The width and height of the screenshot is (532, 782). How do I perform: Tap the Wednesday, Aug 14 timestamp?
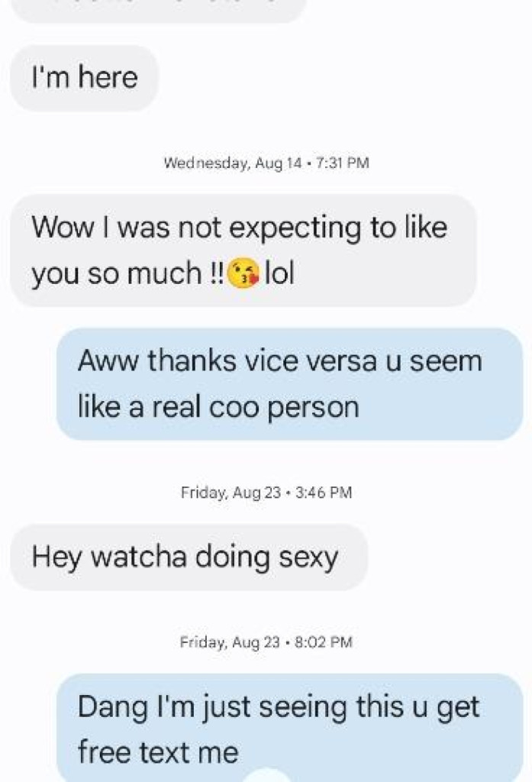tap(266, 163)
